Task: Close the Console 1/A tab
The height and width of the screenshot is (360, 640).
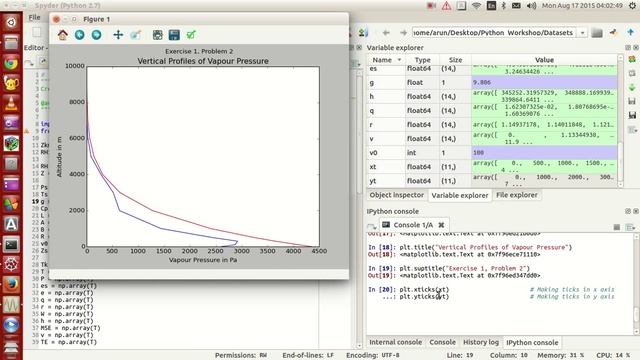Action: 441,225
